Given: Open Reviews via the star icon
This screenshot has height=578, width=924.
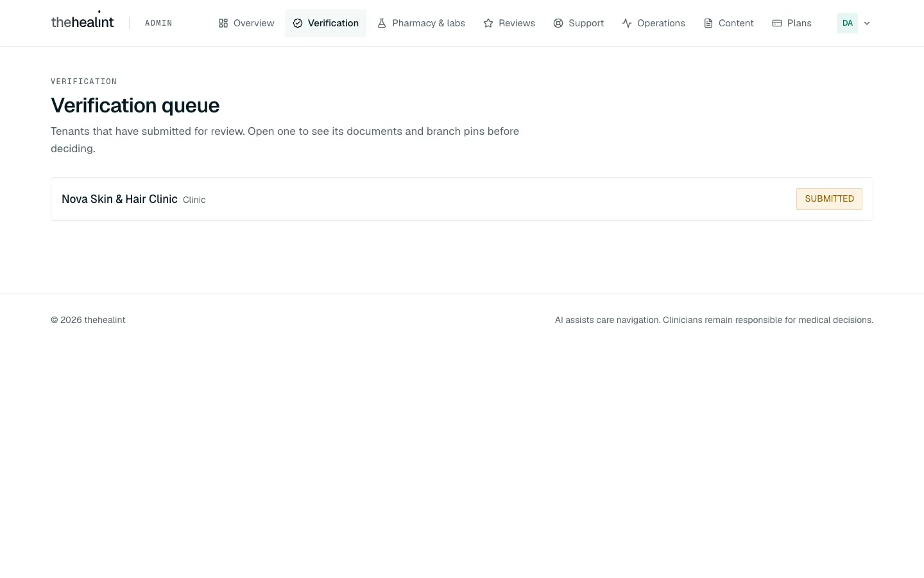Looking at the screenshot, I should click(x=488, y=23).
